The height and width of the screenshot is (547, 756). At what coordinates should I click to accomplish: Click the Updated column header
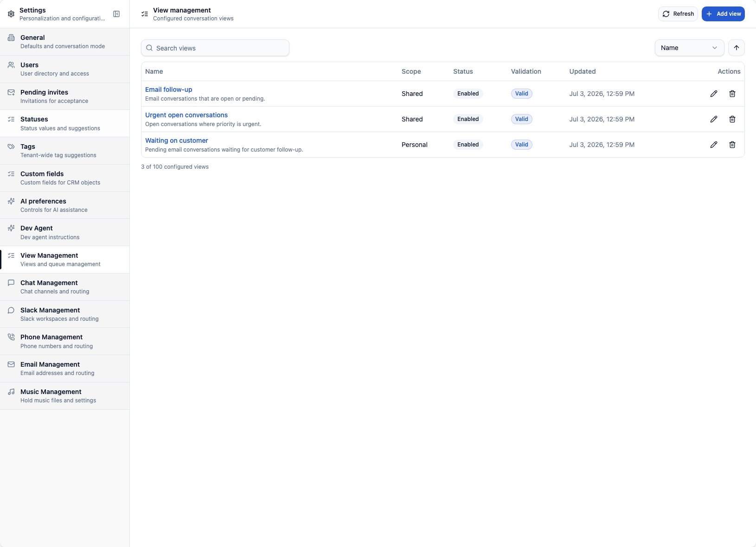click(x=583, y=71)
